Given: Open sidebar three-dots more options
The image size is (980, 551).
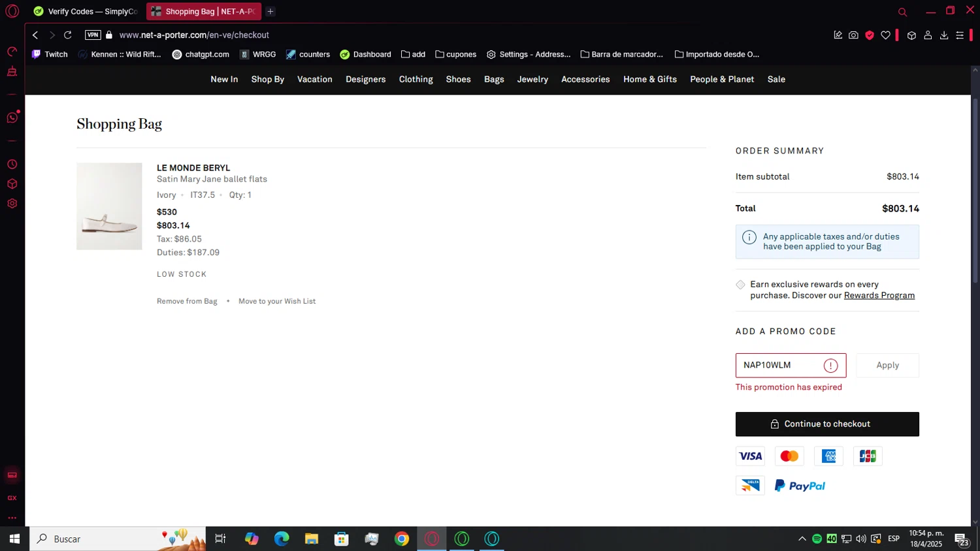Looking at the screenshot, I should (12, 518).
